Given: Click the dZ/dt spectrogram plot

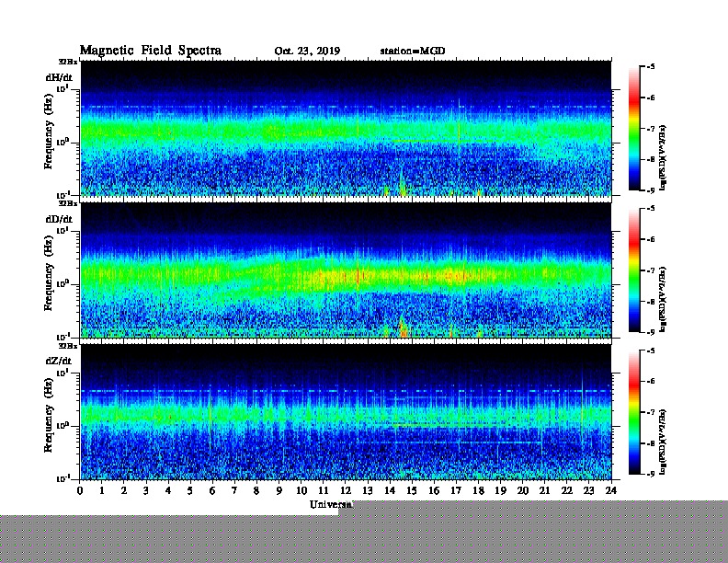Looking at the screenshot, I should [x=346, y=412].
